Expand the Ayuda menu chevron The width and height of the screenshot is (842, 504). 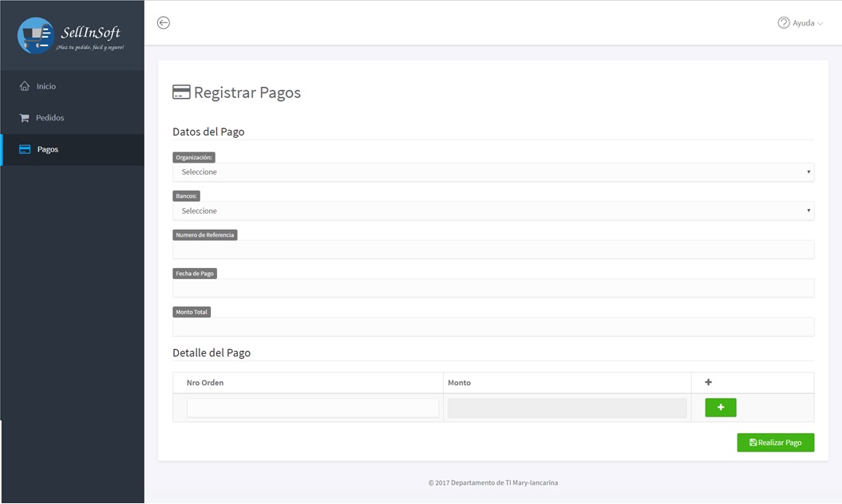[820, 24]
